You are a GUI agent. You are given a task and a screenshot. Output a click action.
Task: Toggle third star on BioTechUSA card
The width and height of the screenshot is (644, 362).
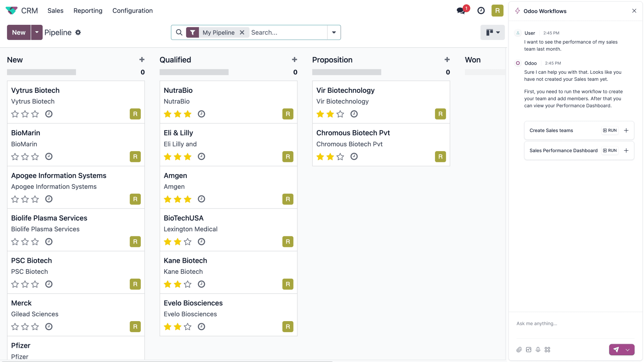[x=188, y=242]
